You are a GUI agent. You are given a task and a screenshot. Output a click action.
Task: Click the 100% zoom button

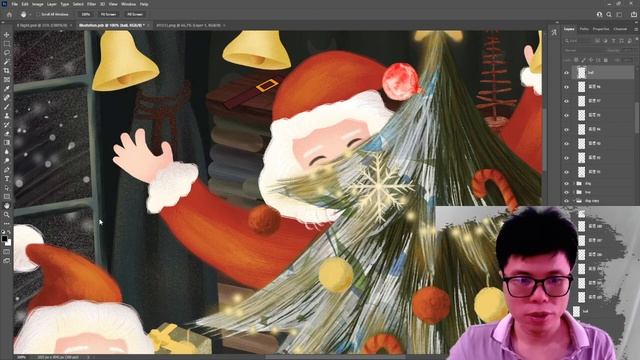[85, 14]
